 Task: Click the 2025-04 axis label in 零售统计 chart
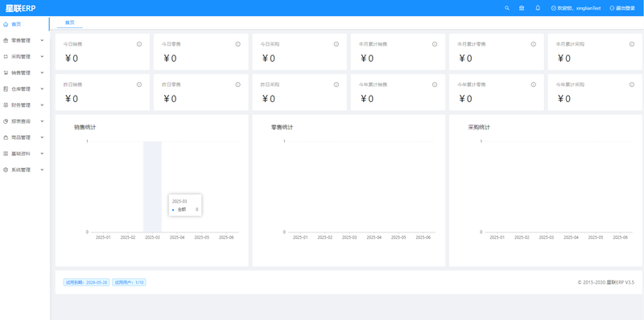click(x=374, y=237)
